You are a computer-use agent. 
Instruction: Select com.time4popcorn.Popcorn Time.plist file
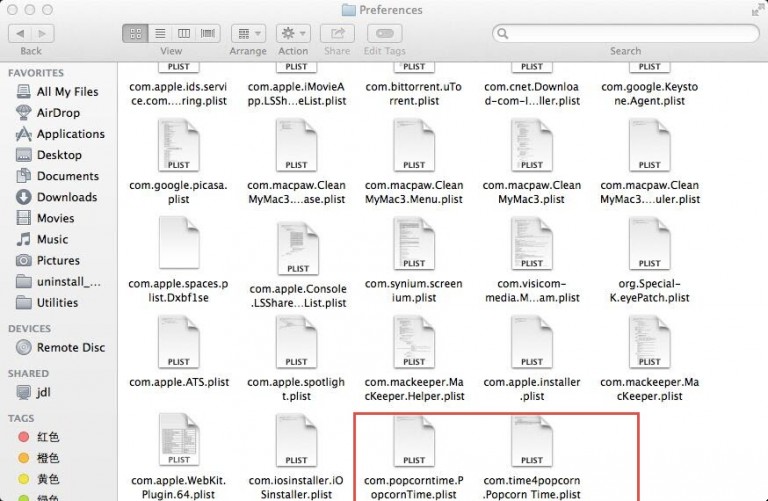[532, 442]
